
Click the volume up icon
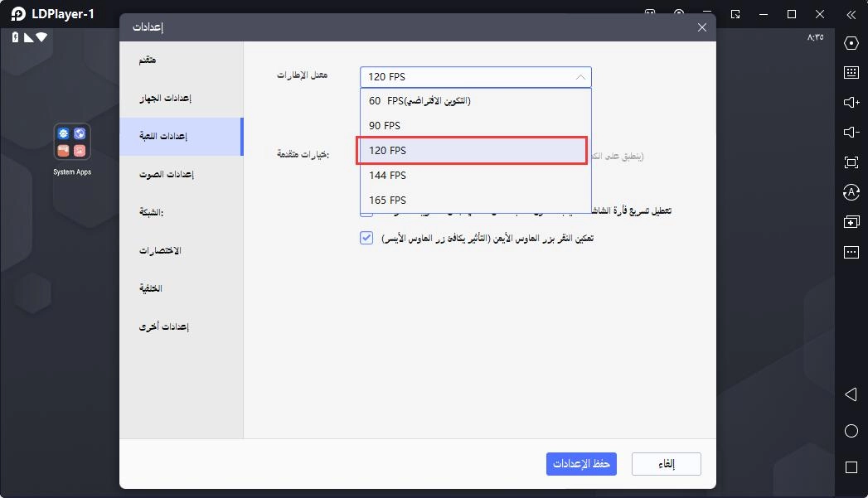coord(851,103)
